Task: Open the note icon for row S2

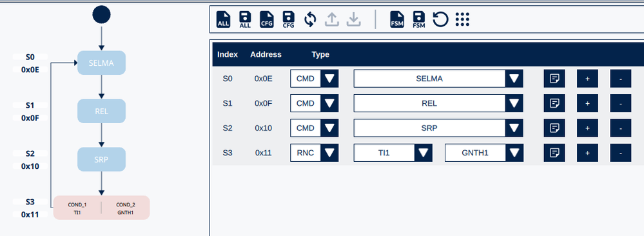Action: 554,128
